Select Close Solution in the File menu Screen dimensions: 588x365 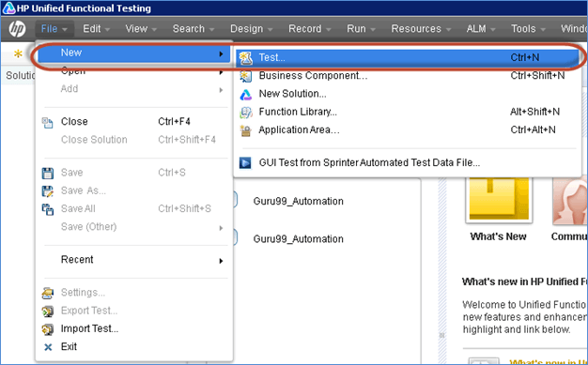[x=134, y=140]
